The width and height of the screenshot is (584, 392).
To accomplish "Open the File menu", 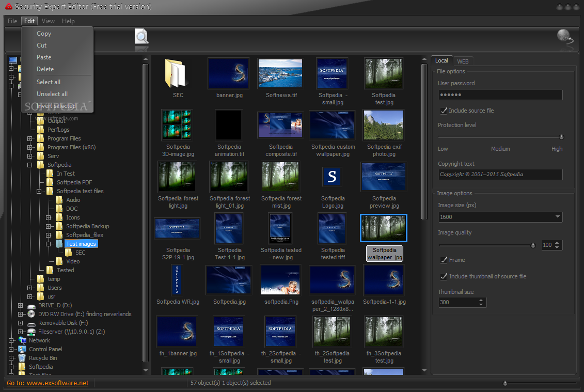I will 12,21.
